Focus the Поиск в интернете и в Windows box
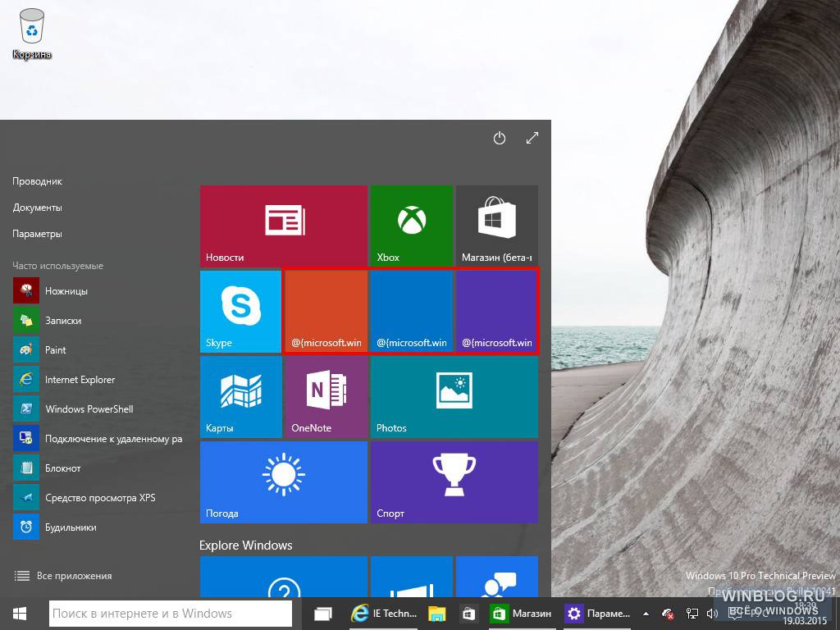840x630 pixels. (171, 614)
